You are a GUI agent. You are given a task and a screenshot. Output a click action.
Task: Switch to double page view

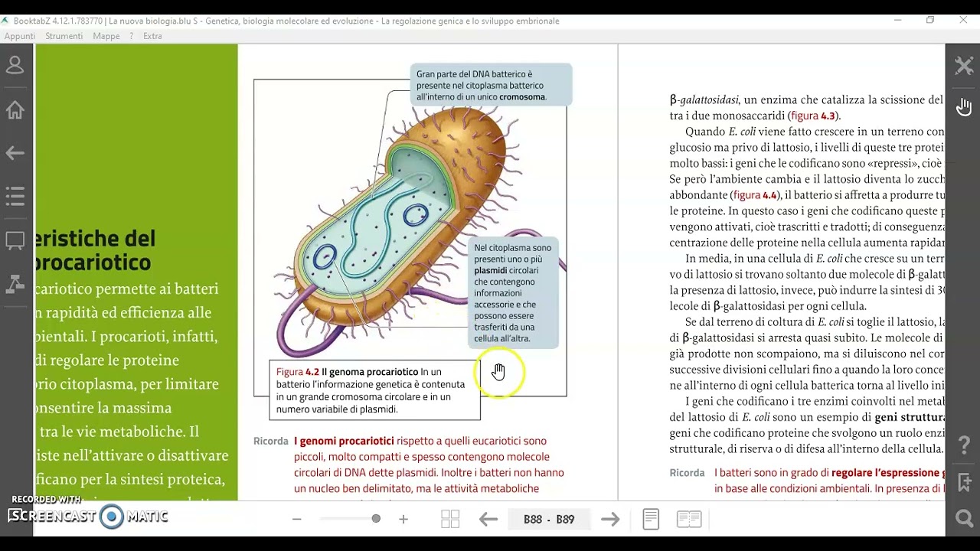coord(689,519)
